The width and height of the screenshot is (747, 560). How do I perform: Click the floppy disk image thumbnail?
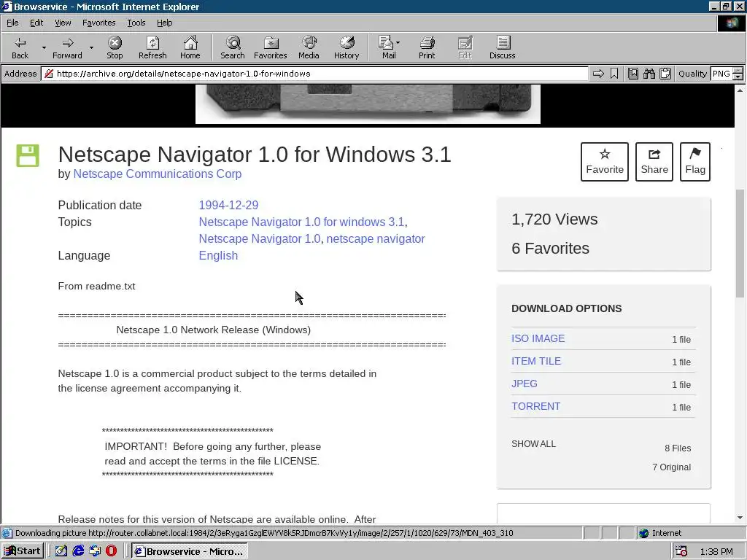368,104
